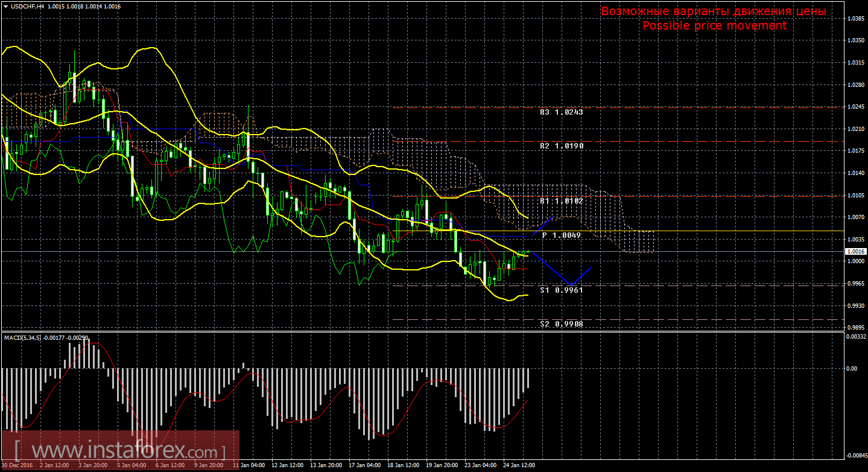Screen dimensions: 868x472
Task: Click the '30 Dec 2016' time axis label
Action: point(17,465)
